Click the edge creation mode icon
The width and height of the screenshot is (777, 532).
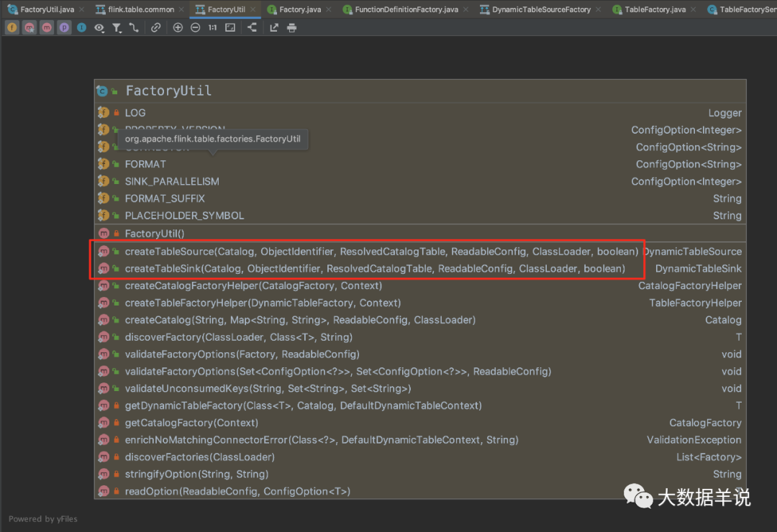tap(134, 28)
